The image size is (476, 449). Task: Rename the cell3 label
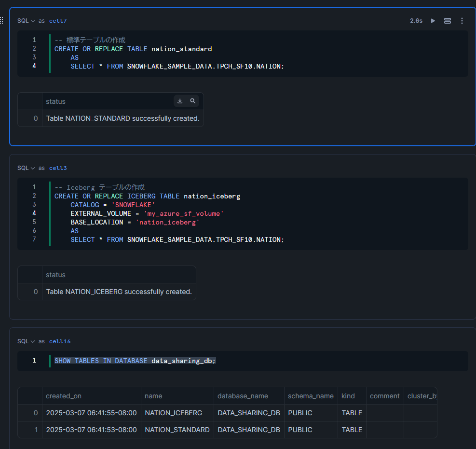point(58,168)
